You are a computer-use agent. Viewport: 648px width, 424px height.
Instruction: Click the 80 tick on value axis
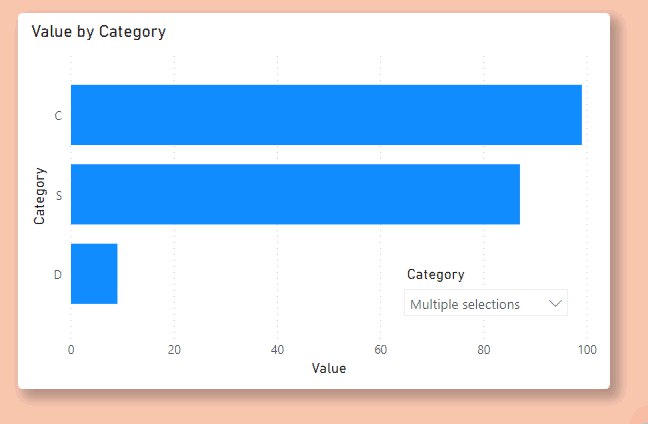(484, 350)
